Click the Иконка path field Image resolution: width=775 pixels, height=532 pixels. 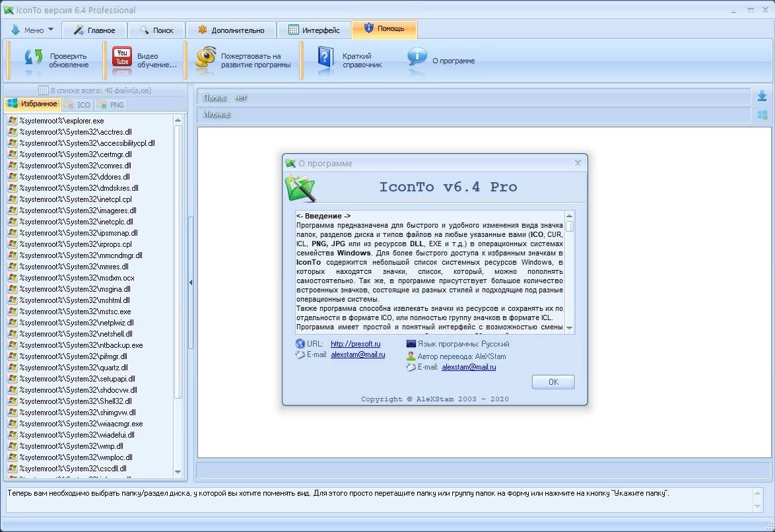(x=474, y=114)
